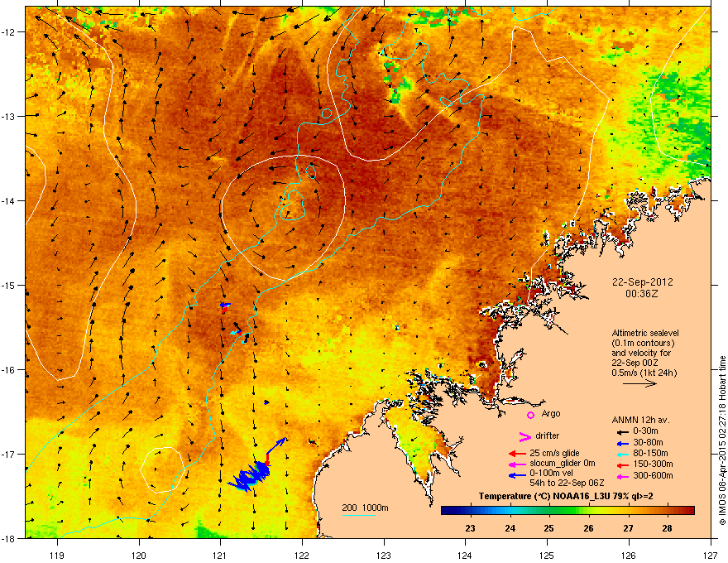Screen dimensions: 728x563
Task: Click the longitude axis label 119
Action: (57, 555)
